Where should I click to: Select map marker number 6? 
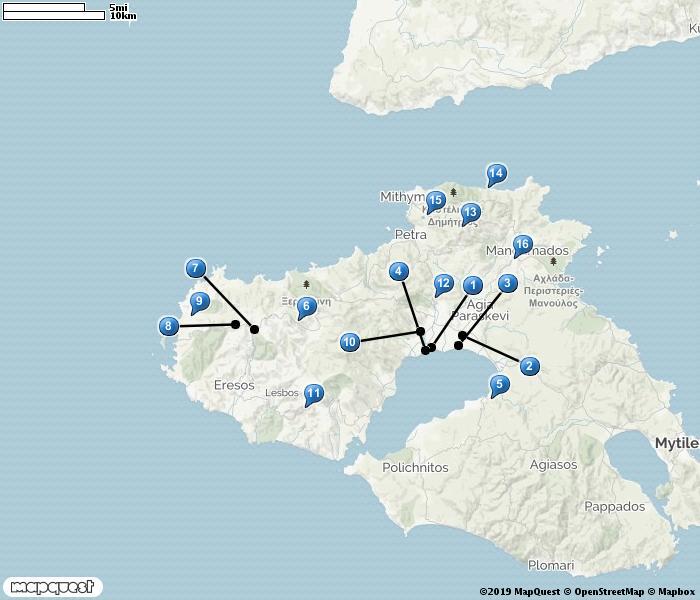(307, 306)
